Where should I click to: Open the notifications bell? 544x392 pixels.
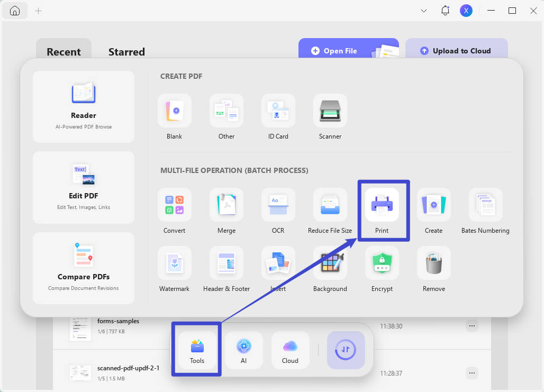(446, 11)
